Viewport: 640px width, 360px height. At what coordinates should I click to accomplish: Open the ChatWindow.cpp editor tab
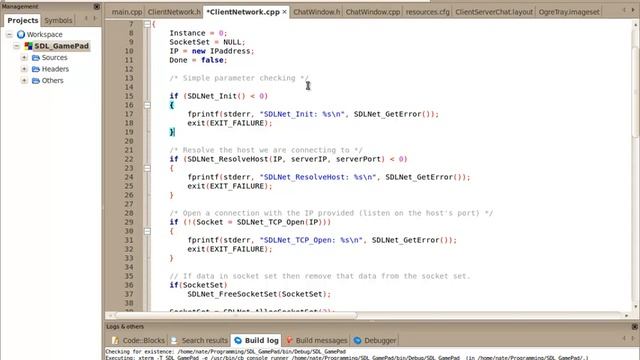(373, 12)
